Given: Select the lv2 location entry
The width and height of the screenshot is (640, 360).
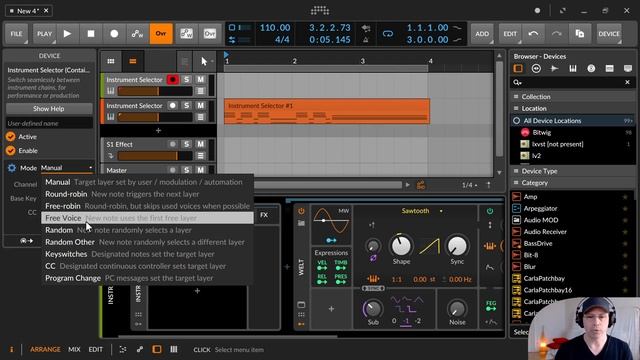Looking at the screenshot, I should (573, 156).
